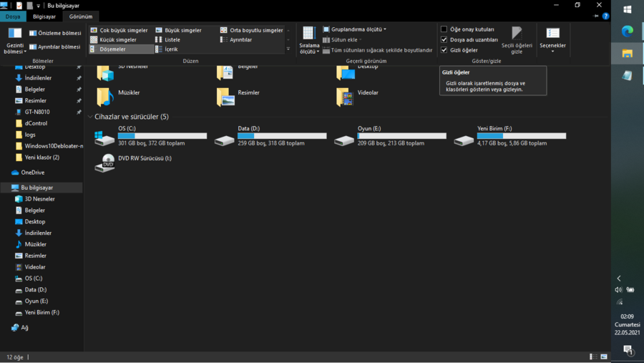The image size is (644, 363).
Task: Open Videolar in navigation tree
Action: [35, 267]
